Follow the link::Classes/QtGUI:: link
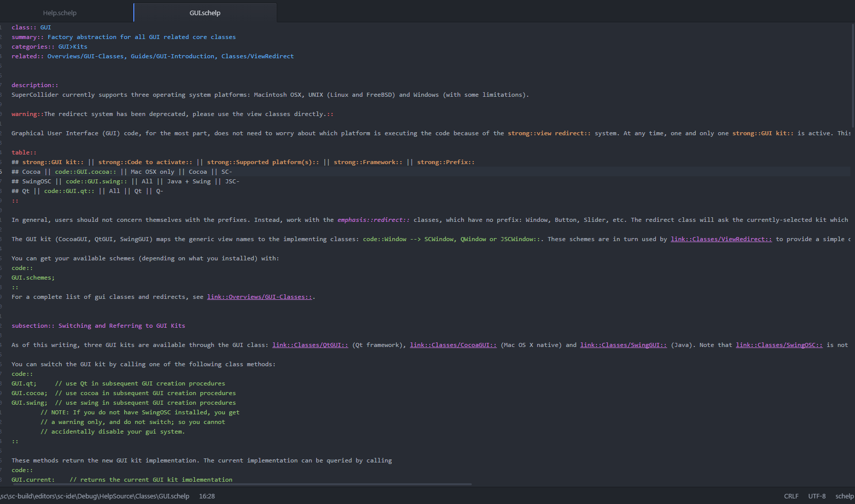This screenshot has height=504, width=855. click(x=310, y=345)
